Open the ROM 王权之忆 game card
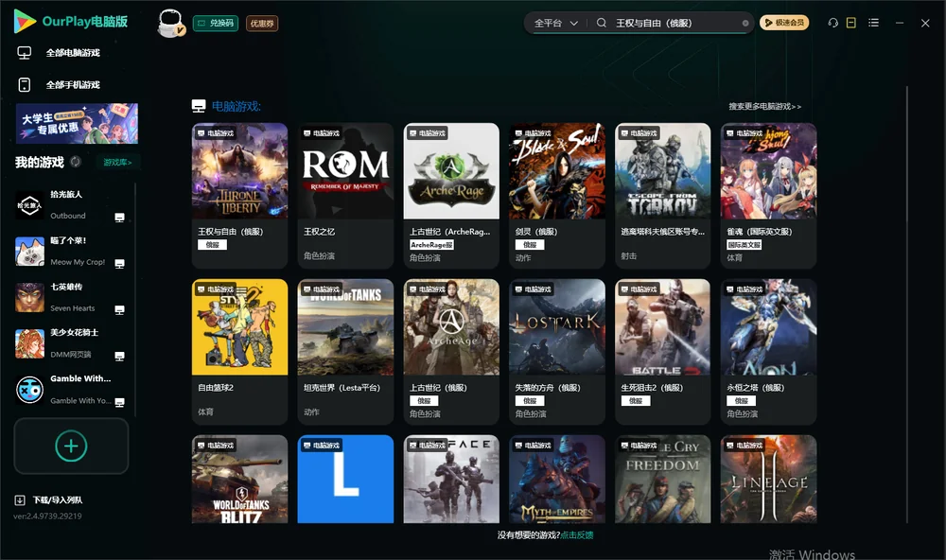946x560 pixels. 345,196
